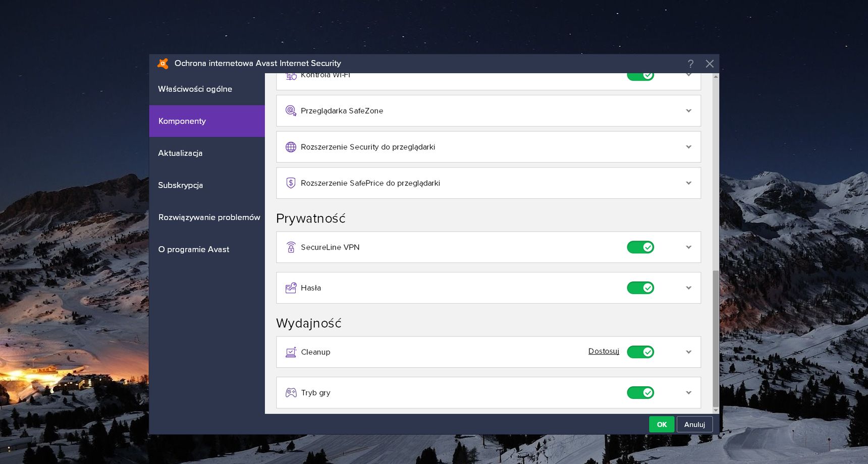Click the Anuluj cancel button
Viewport: 868px width, 464px height.
[x=694, y=425]
